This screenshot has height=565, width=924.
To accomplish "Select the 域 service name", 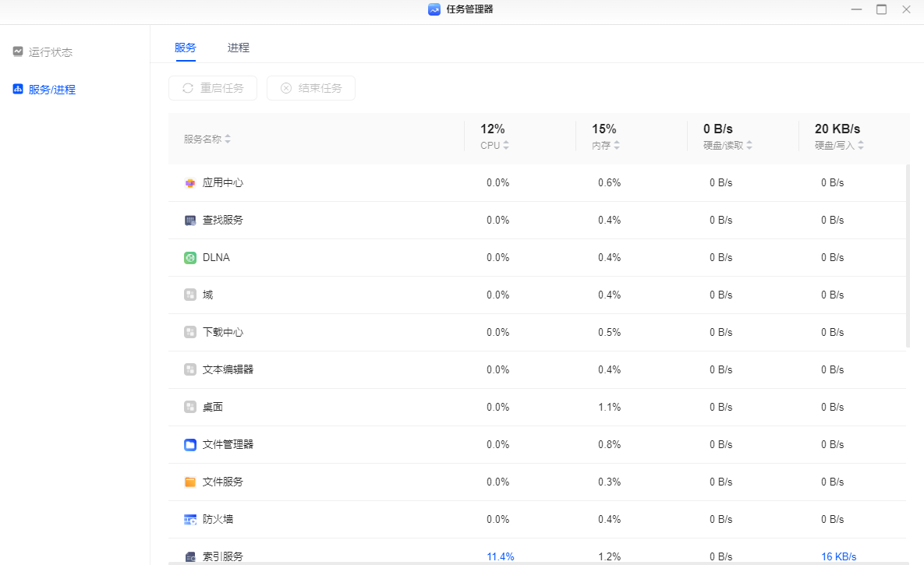I will pyautogui.click(x=207, y=295).
